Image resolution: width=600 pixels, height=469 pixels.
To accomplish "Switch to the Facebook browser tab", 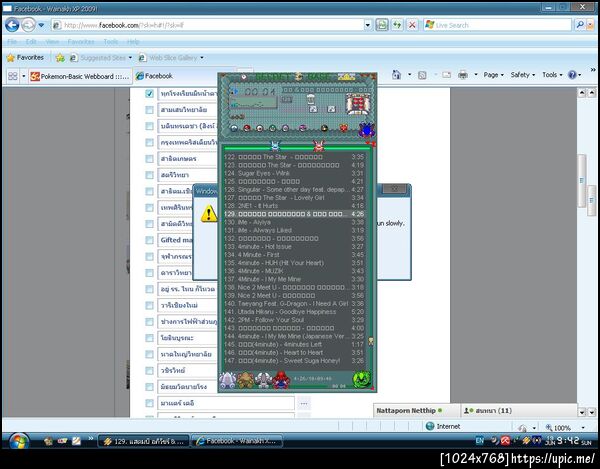I will (174, 76).
